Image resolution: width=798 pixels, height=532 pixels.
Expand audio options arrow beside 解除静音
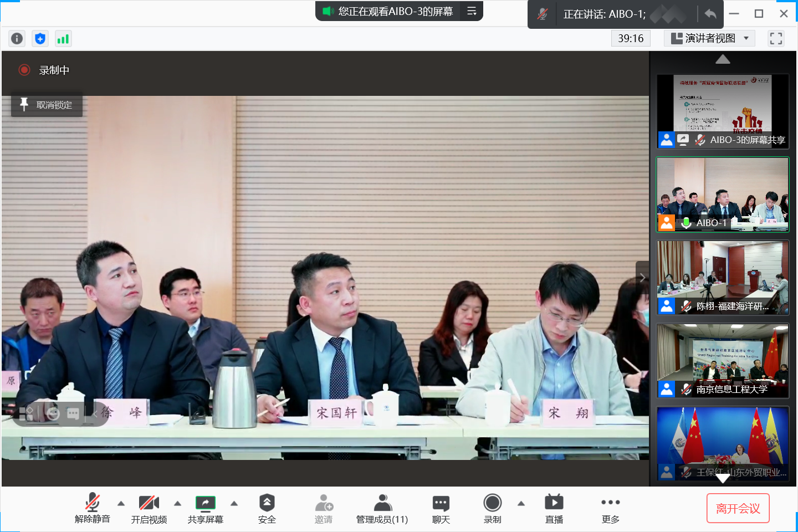coord(121,503)
